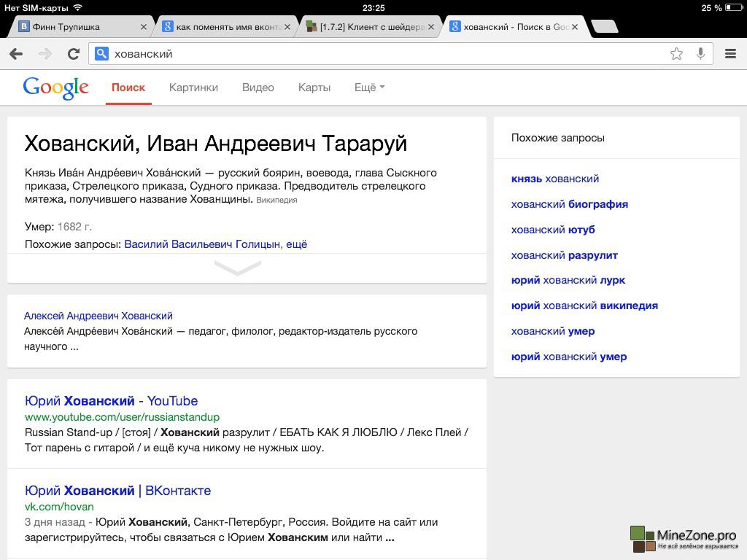Image resolution: width=747 pixels, height=560 pixels.
Task: Open the Chrome hamburger menu
Action: [730, 53]
